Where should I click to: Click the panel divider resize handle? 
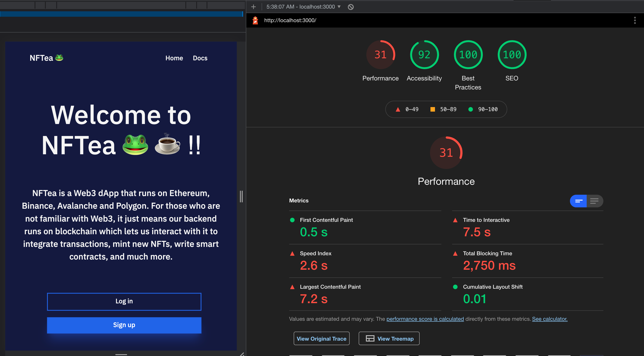pyautogui.click(x=241, y=196)
